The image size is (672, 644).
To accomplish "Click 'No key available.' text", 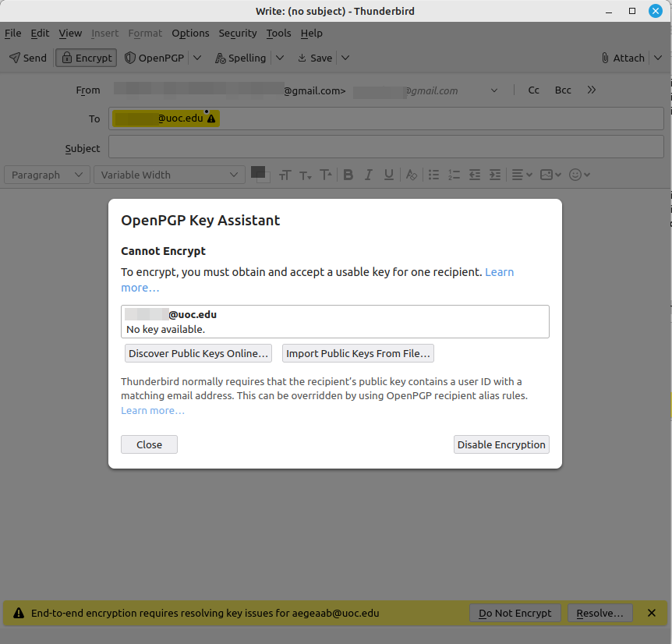I will (165, 330).
